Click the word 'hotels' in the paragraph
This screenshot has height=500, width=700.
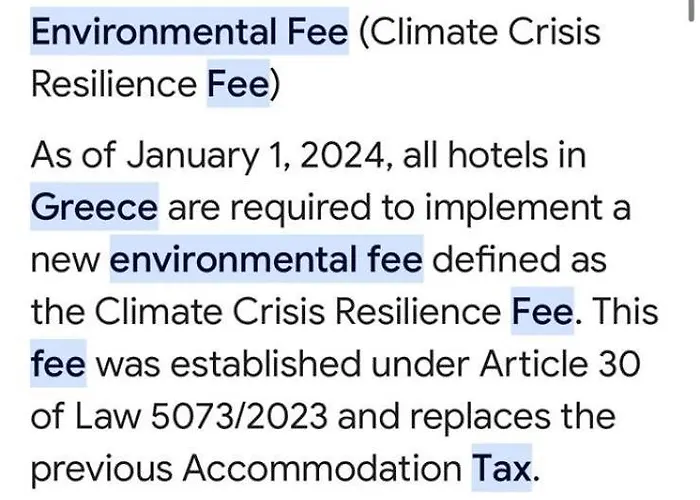click(x=497, y=154)
